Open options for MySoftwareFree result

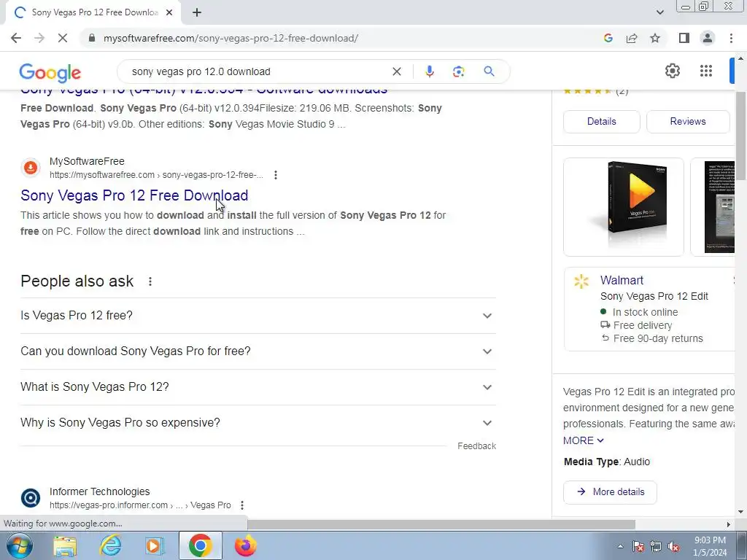[x=275, y=175]
